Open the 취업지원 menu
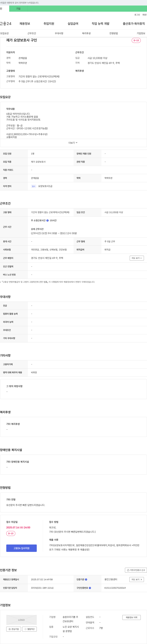 49,24
